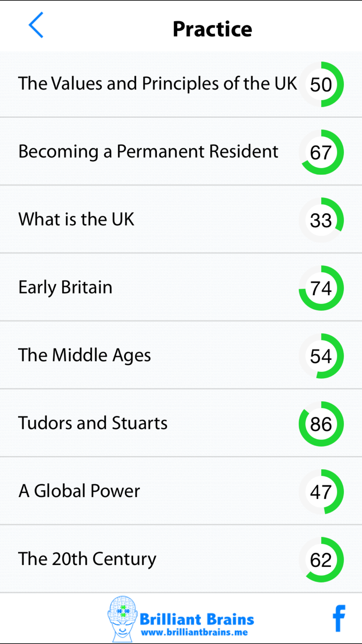Select Becoming a Permanent Resident
The width and height of the screenshot is (362, 644).
pyautogui.click(x=148, y=151)
